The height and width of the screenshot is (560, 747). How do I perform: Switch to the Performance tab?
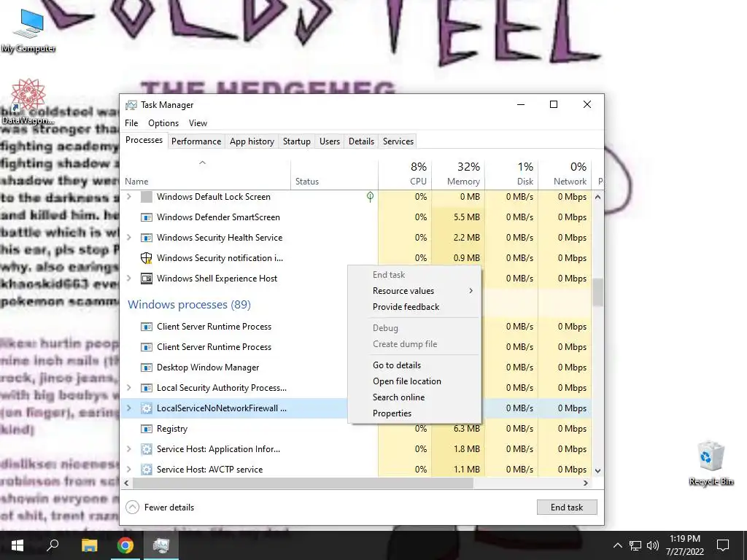[x=196, y=141]
